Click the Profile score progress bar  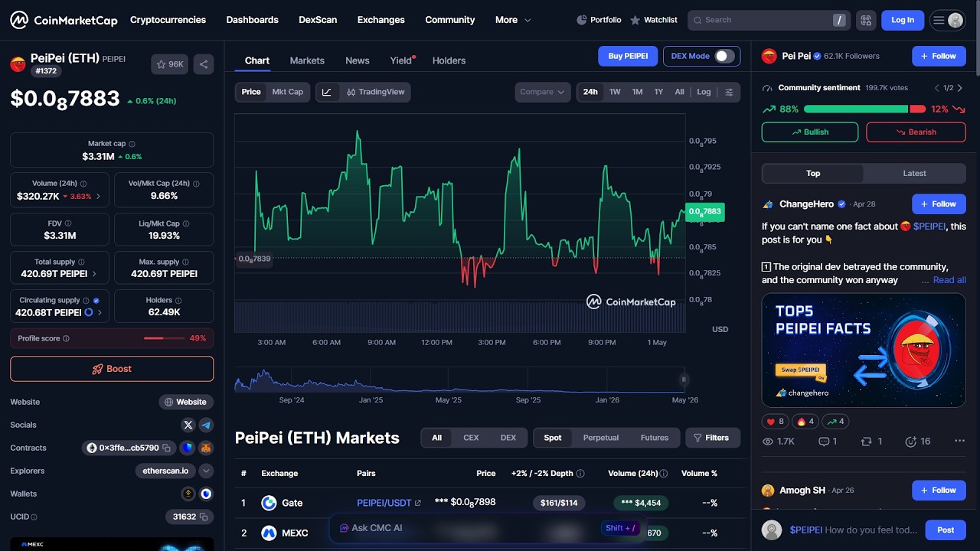pos(165,338)
